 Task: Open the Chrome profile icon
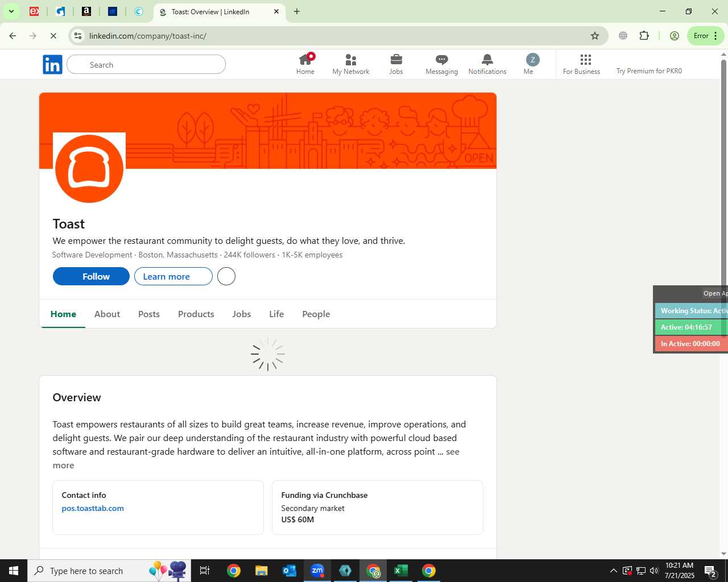point(675,36)
